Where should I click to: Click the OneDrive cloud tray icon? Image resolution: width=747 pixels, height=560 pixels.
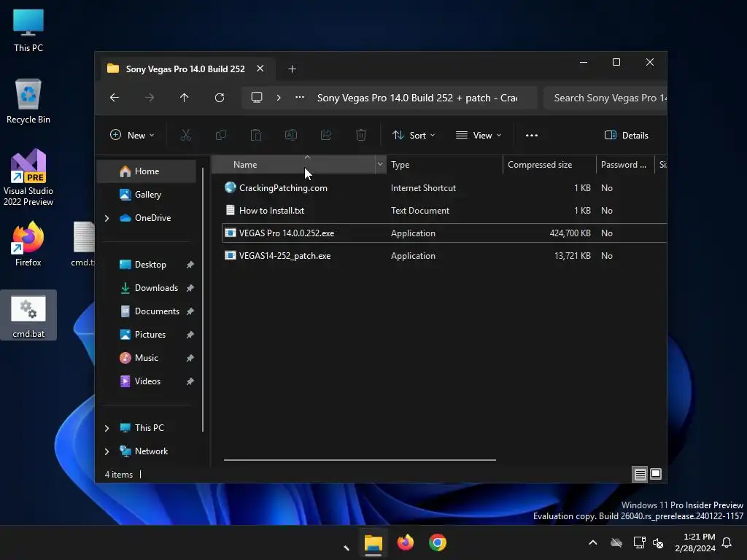(616, 542)
